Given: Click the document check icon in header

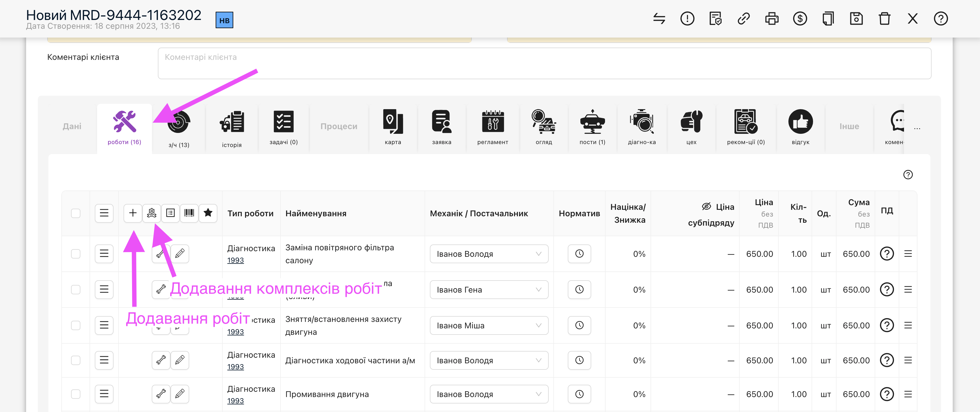Looking at the screenshot, I should 715,19.
